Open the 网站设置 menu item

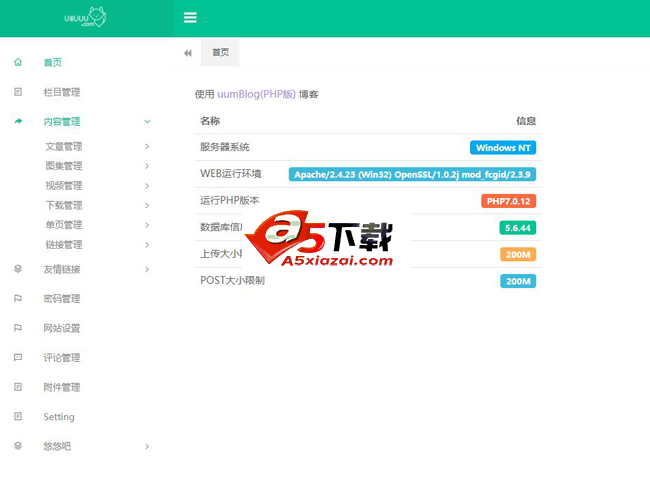coord(62,328)
